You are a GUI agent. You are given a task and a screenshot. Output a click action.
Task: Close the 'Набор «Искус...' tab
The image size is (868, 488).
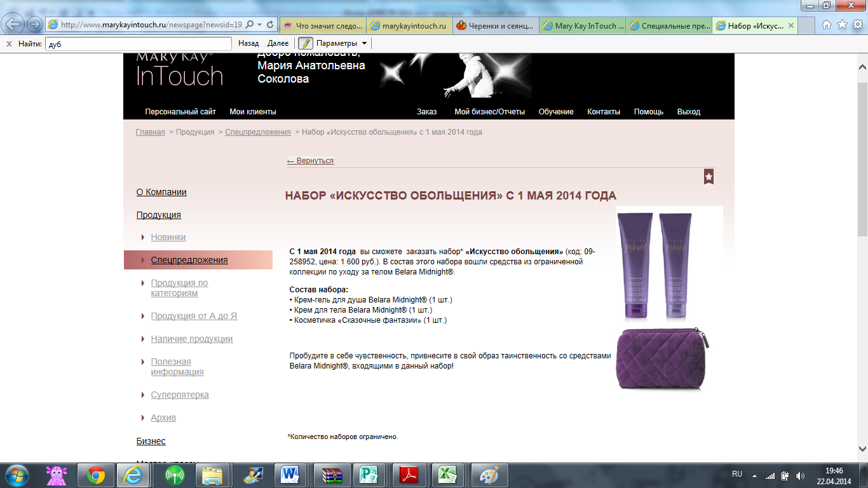[x=790, y=26]
